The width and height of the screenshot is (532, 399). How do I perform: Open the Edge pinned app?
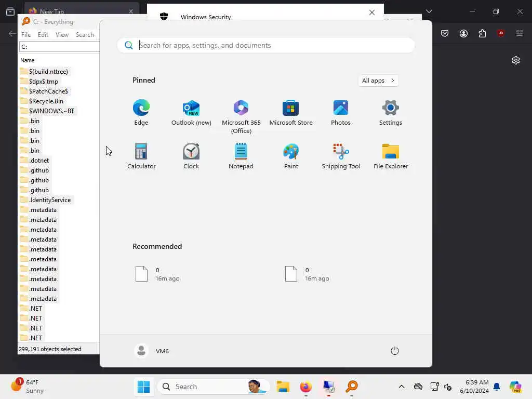141,113
